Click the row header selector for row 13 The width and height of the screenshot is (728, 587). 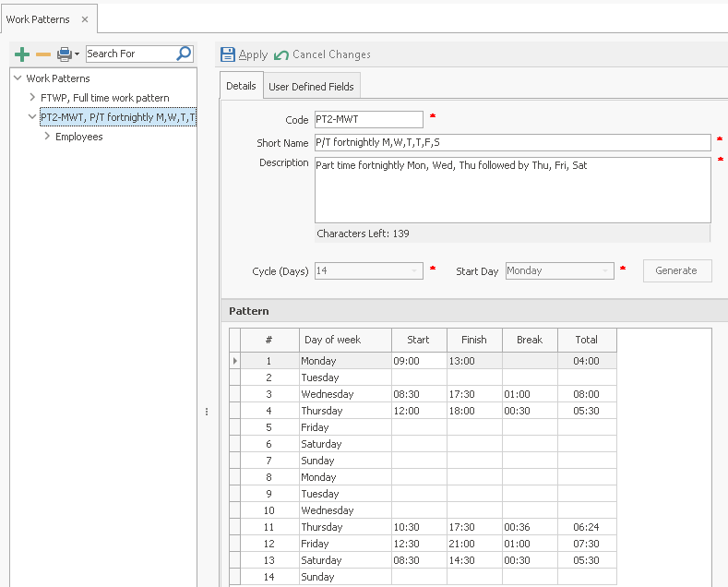click(x=235, y=560)
